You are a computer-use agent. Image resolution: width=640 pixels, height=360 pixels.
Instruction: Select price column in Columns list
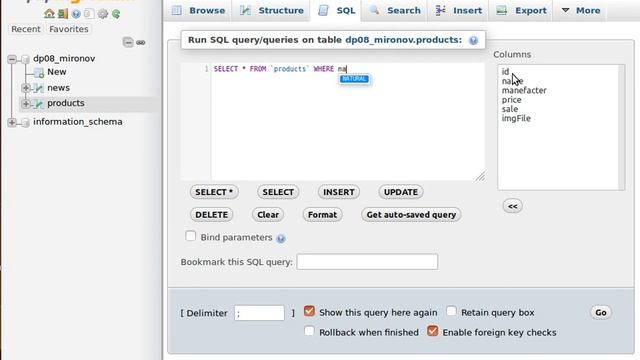tap(511, 100)
